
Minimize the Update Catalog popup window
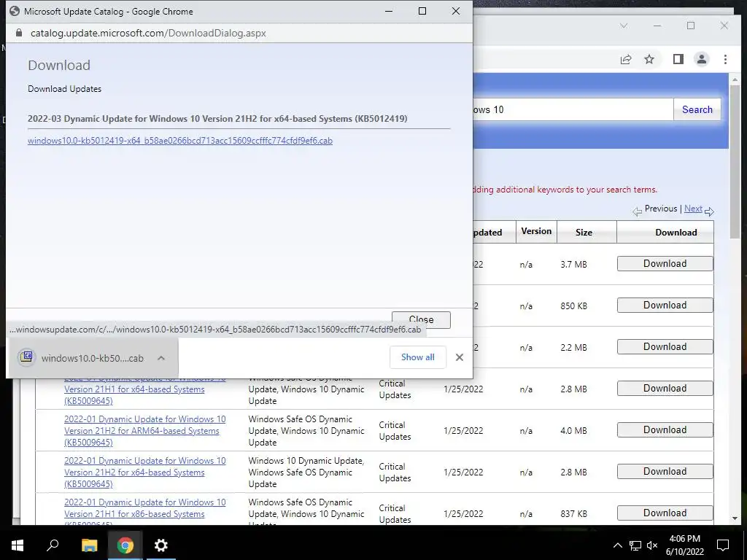pyautogui.click(x=389, y=11)
